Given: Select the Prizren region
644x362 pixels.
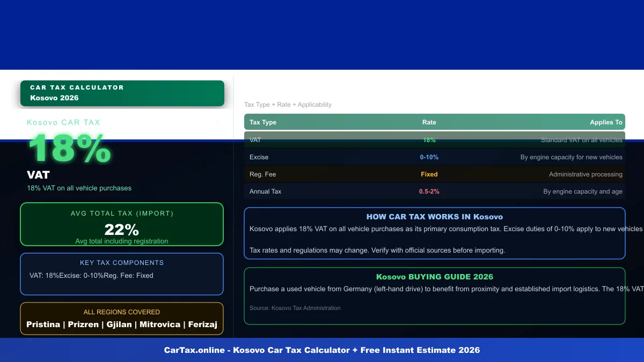Looking at the screenshot, I should point(84,324).
